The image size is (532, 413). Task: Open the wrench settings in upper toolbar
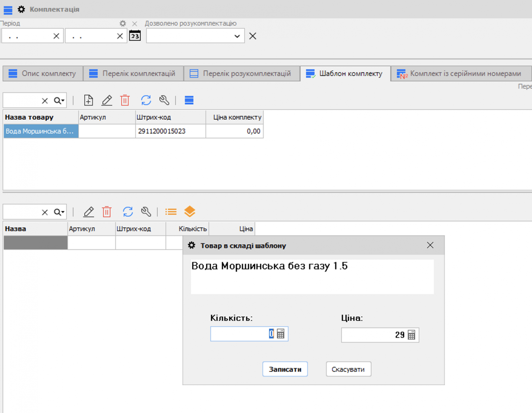pyautogui.click(x=164, y=100)
